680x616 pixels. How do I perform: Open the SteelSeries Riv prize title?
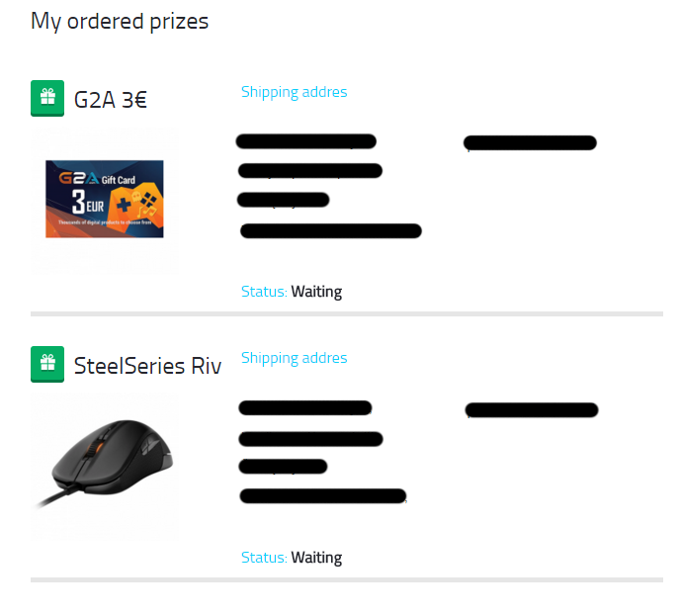[x=147, y=365]
